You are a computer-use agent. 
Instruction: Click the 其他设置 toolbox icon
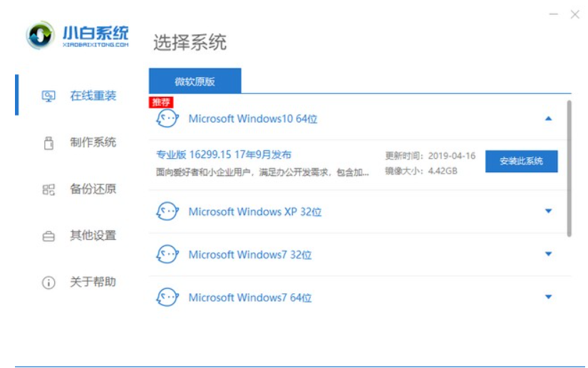point(48,236)
